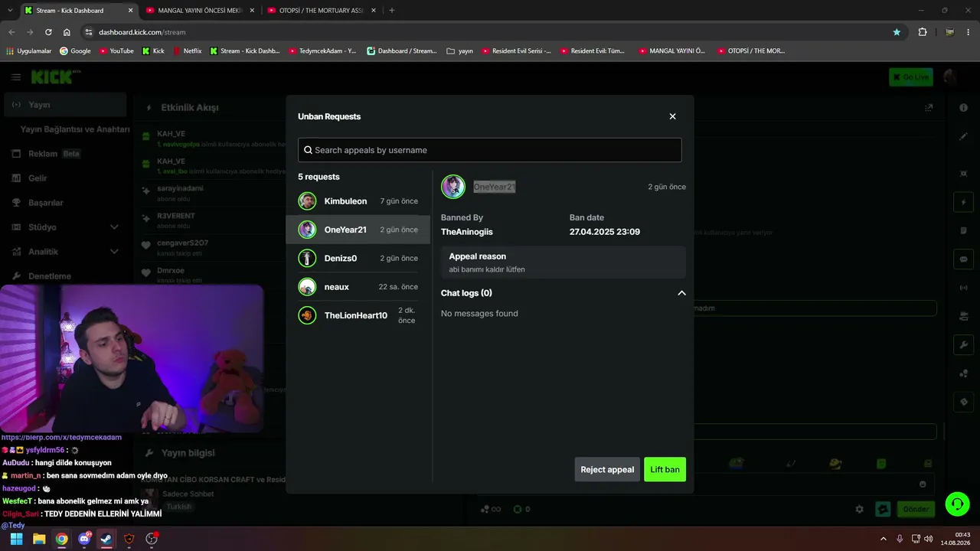Viewport: 980px width, 551px height.
Task: Open the green headset support button
Action: pyautogui.click(x=957, y=504)
